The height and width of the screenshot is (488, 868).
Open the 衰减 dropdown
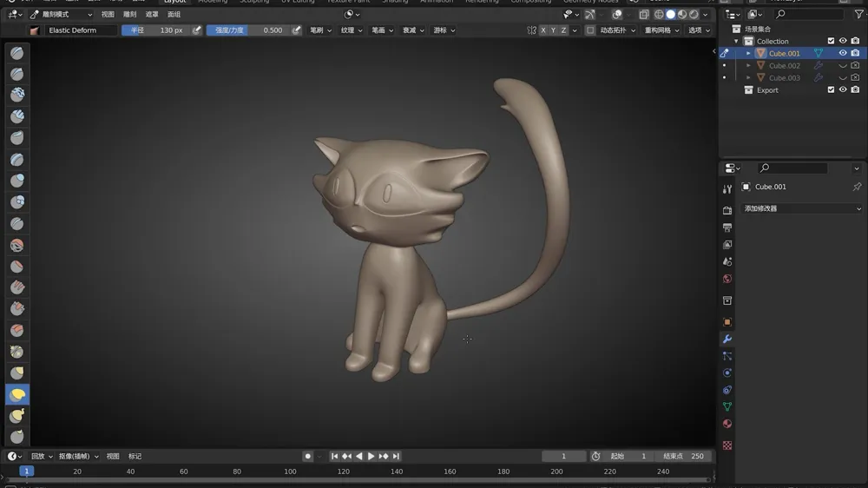(413, 30)
